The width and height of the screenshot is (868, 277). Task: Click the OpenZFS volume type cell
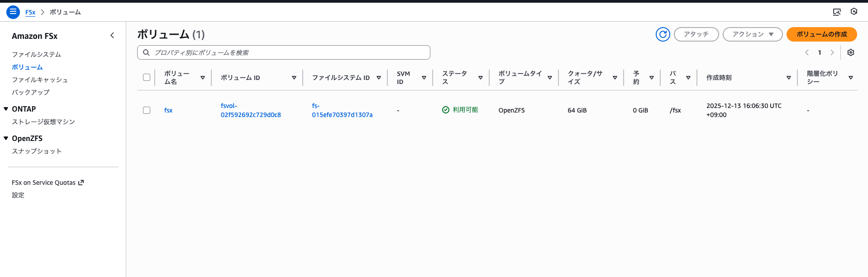click(511, 110)
